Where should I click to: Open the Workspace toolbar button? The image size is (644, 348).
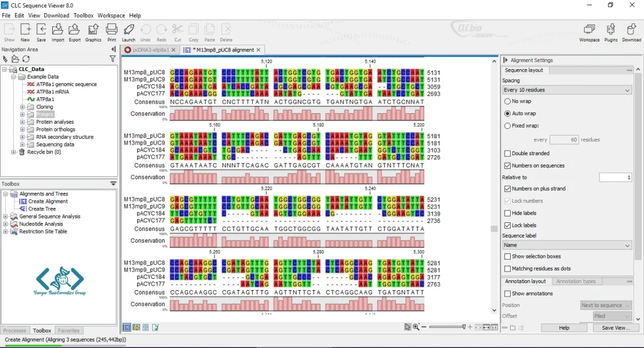(589, 32)
